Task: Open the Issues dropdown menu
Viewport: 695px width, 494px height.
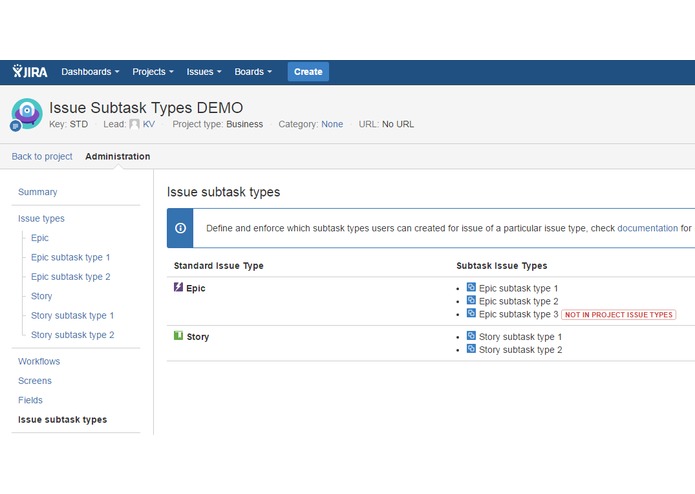Action: tap(204, 72)
